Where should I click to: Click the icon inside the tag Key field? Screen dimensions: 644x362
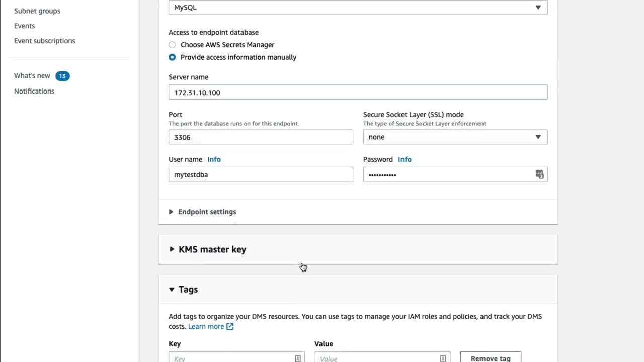[x=298, y=358]
